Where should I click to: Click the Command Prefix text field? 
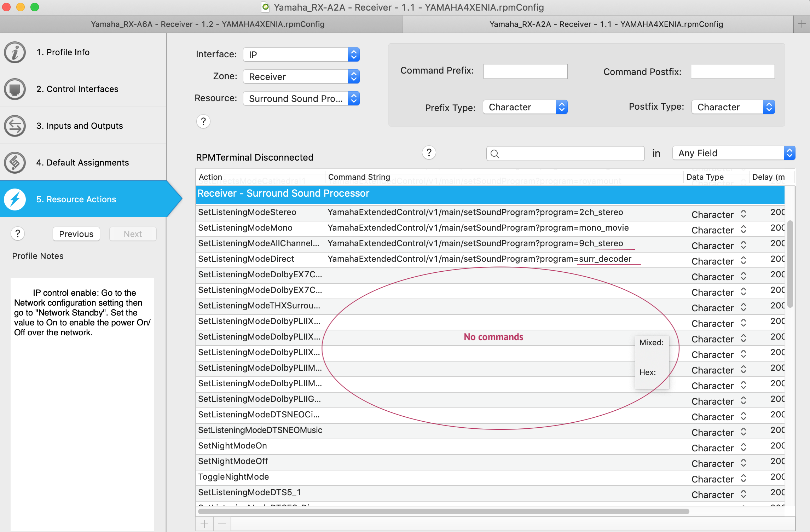pos(525,71)
